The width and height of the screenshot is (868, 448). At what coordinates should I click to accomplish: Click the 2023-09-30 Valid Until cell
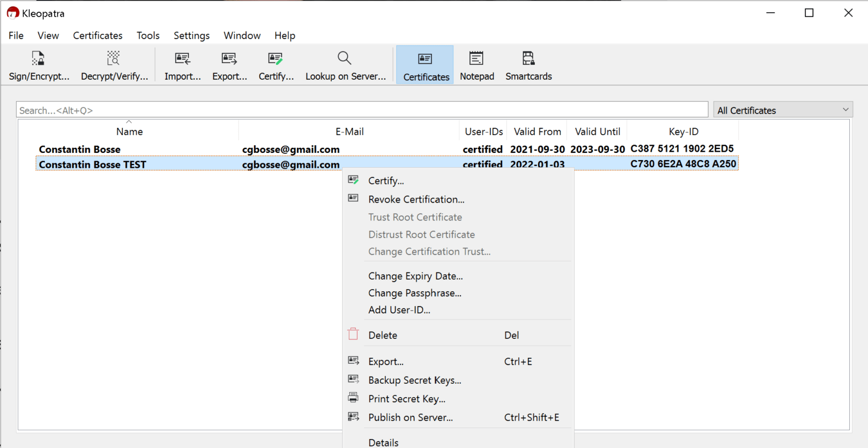pyautogui.click(x=597, y=149)
